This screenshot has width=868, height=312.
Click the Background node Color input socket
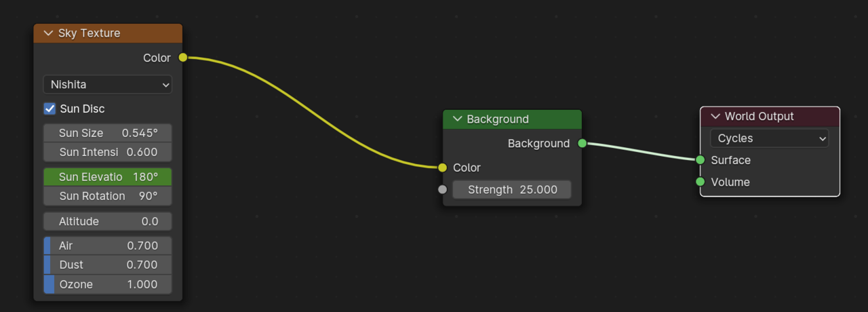click(443, 168)
